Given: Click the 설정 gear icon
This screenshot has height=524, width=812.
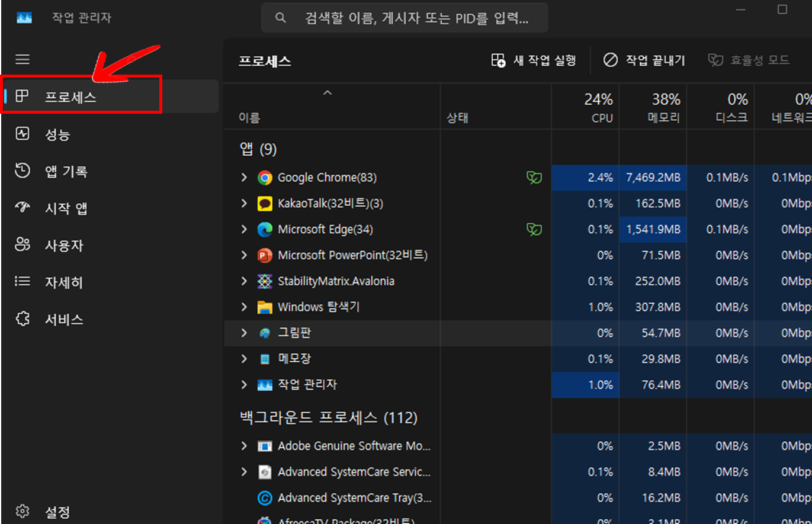Looking at the screenshot, I should (23, 510).
